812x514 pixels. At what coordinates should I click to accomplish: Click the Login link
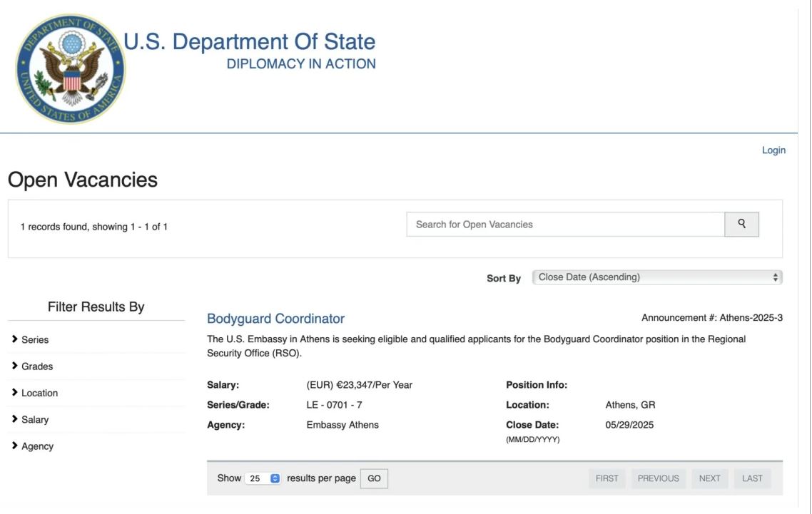(773, 150)
